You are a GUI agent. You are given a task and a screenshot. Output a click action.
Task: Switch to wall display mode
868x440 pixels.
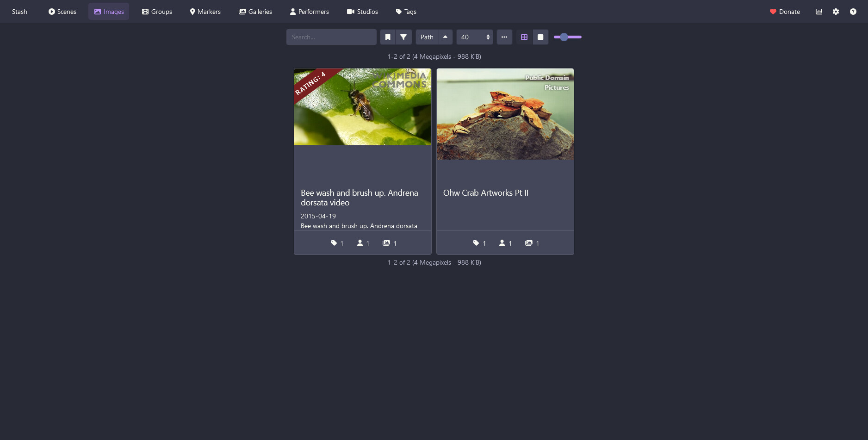540,37
